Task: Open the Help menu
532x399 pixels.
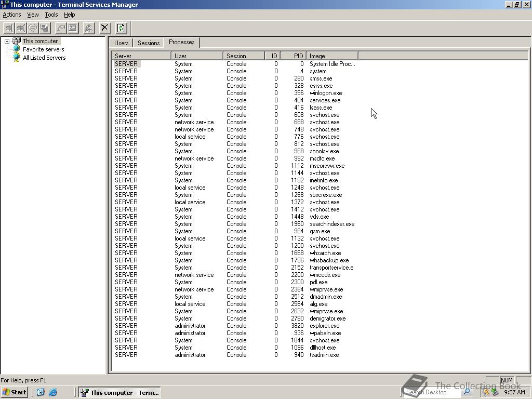Action: point(70,15)
